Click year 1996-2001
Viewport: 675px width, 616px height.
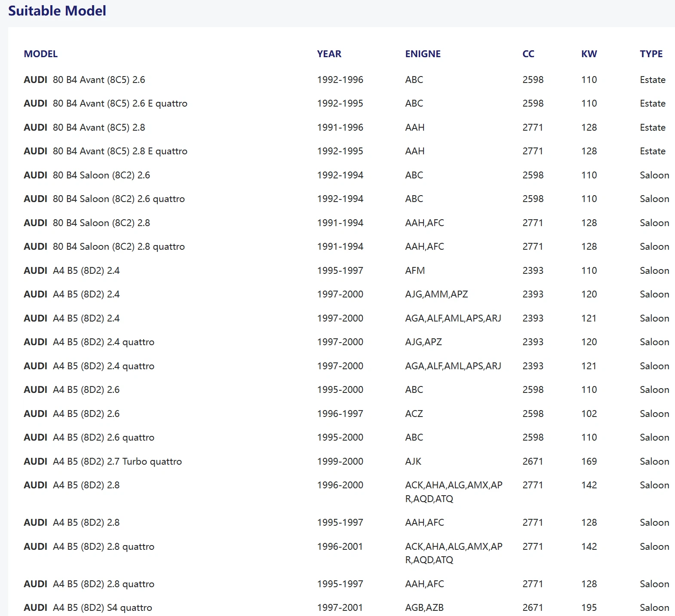point(340,547)
